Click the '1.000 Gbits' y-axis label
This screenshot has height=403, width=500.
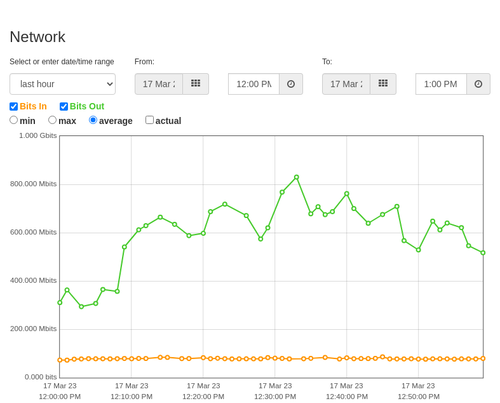pyautogui.click(x=38, y=135)
